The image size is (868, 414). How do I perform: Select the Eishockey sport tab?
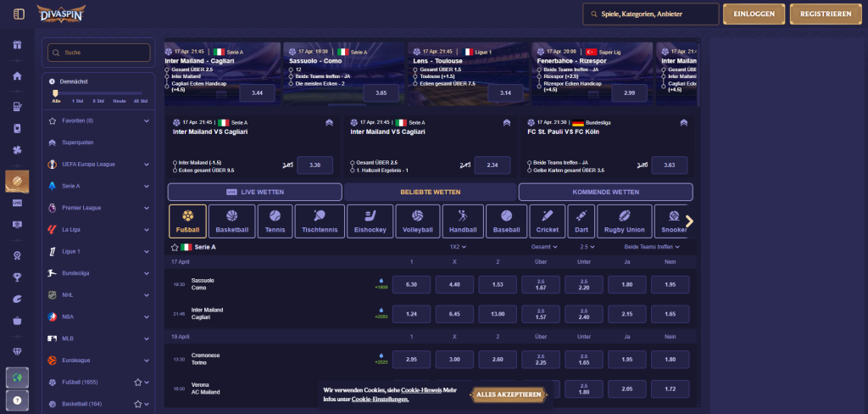[x=370, y=221]
